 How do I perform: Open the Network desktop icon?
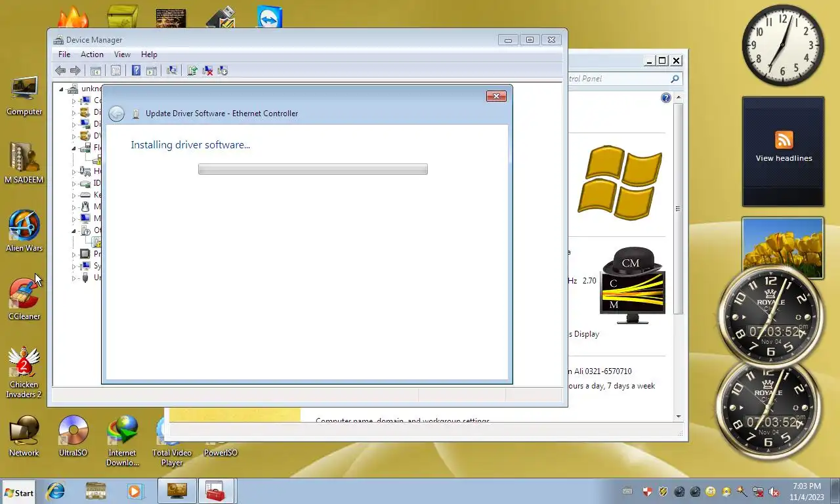pyautogui.click(x=24, y=436)
